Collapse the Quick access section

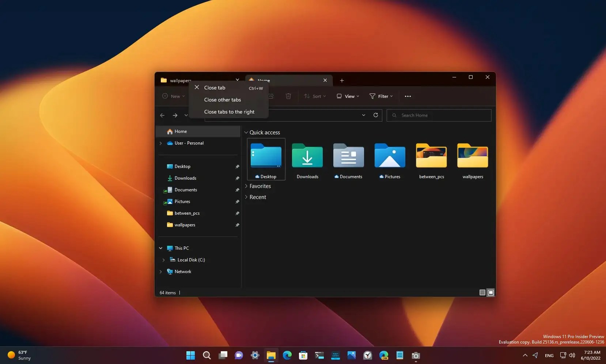(247, 132)
